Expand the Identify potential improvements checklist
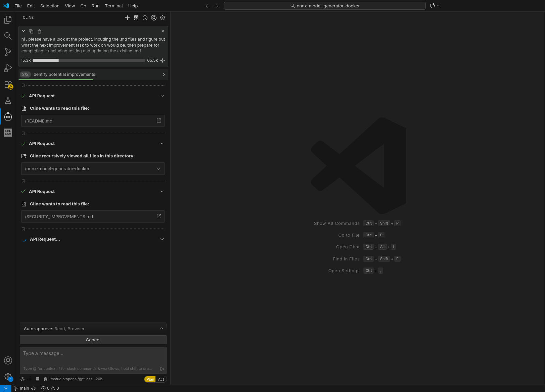Screen dimensions: 545x392 [164, 75]
